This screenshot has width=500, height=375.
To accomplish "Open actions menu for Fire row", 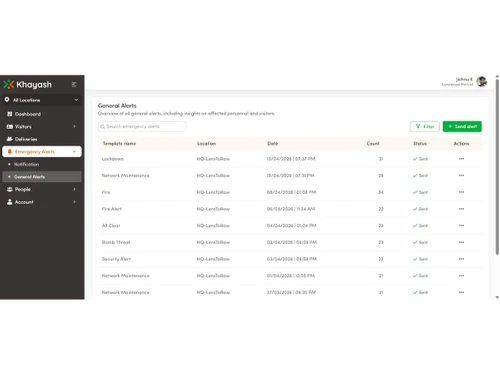I will tap(461, 192).
